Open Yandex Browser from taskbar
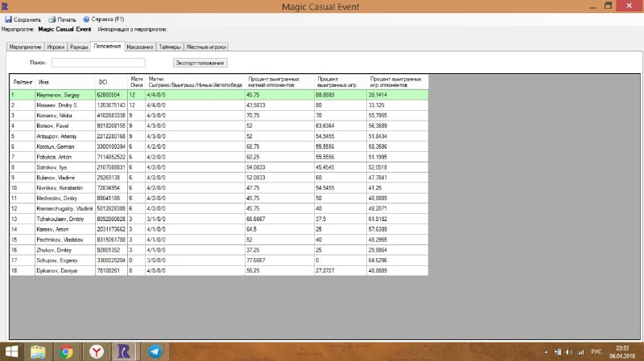 click(96, 351)
